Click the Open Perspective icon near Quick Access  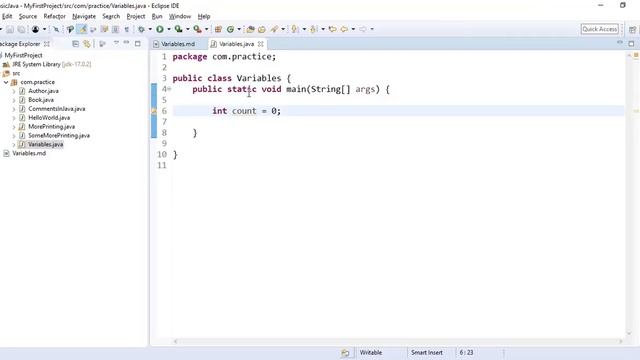(632, 29)
